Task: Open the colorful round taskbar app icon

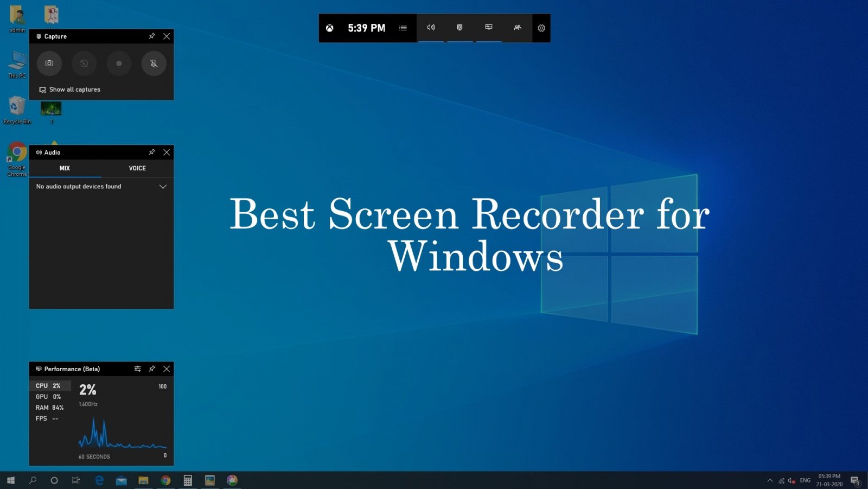Action: point(232,480)
